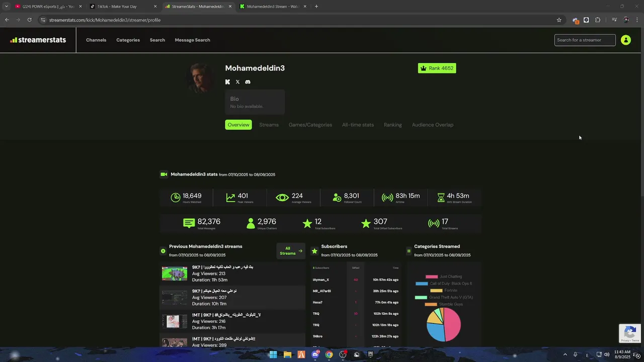Bookmark this page with star icon

click(x=559, y=20)
